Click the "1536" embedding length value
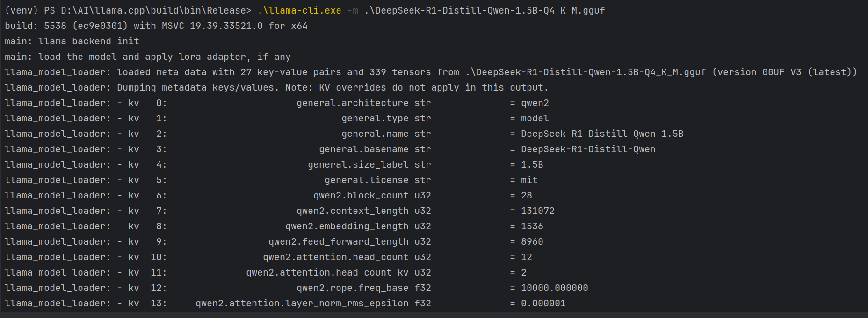The height and width of the screenshot is (318, 868). tap(532, 226)
